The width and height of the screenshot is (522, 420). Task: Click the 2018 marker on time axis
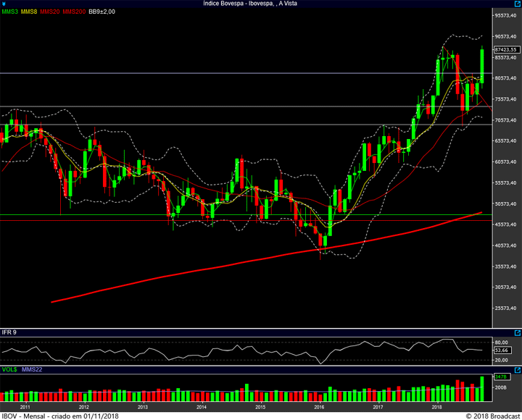pyautogui.click(x=436, y=407)
